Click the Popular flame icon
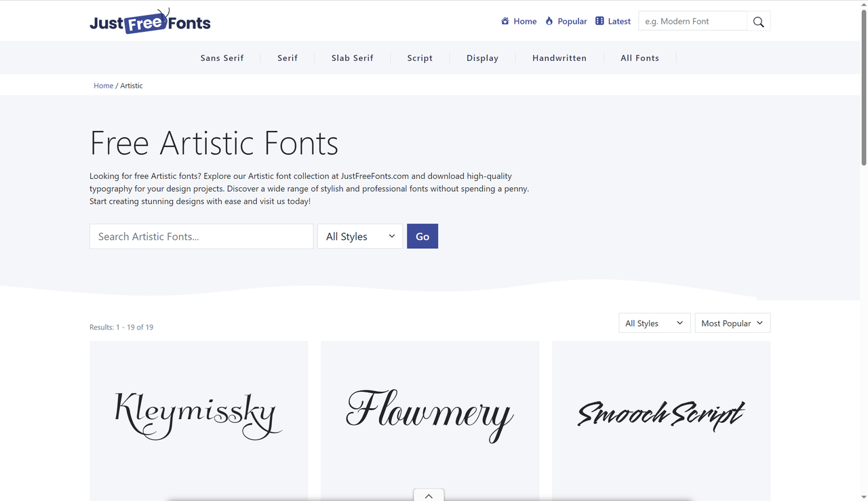 point(549,21)
